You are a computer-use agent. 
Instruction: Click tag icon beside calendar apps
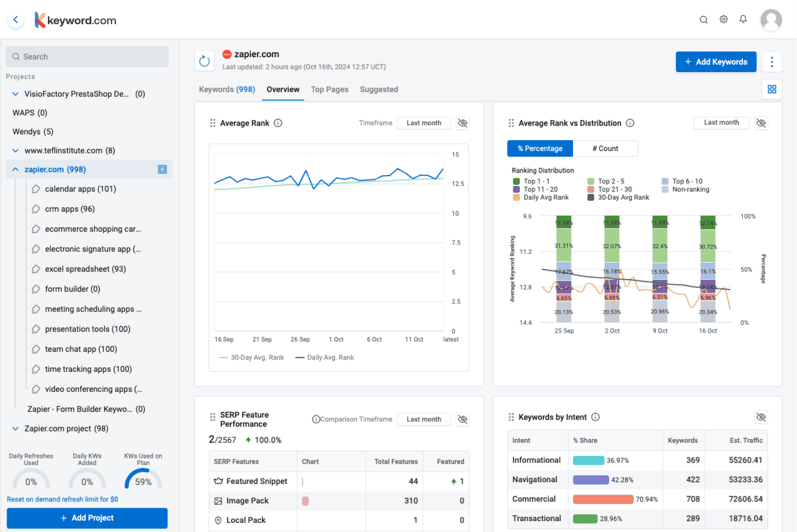click(x=36, y=189)
